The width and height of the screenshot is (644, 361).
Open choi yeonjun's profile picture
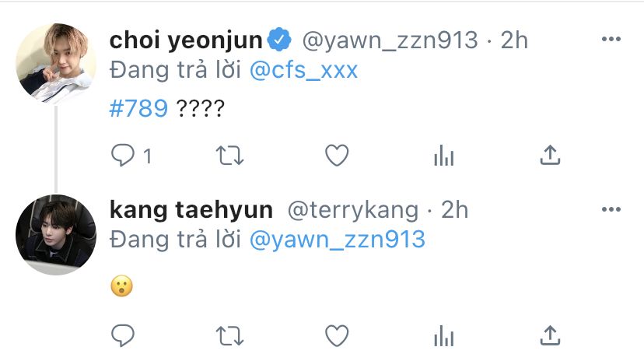[x=56, y=64]
